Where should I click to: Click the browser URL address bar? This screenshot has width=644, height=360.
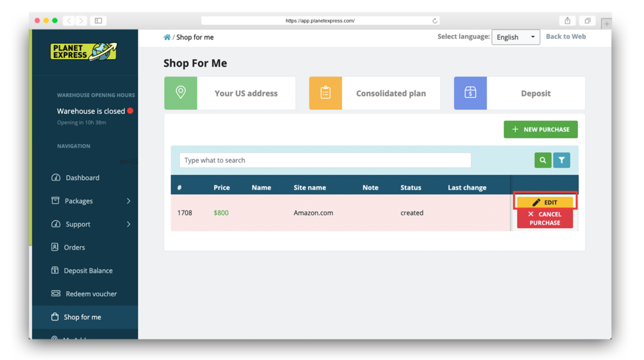(320, 21)
